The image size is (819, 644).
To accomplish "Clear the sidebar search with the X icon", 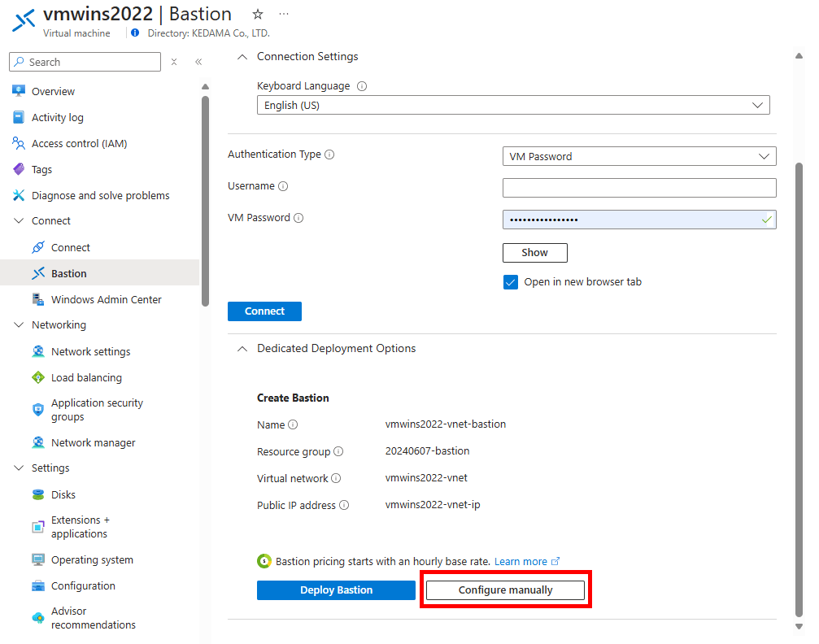I will click(174, 62).
